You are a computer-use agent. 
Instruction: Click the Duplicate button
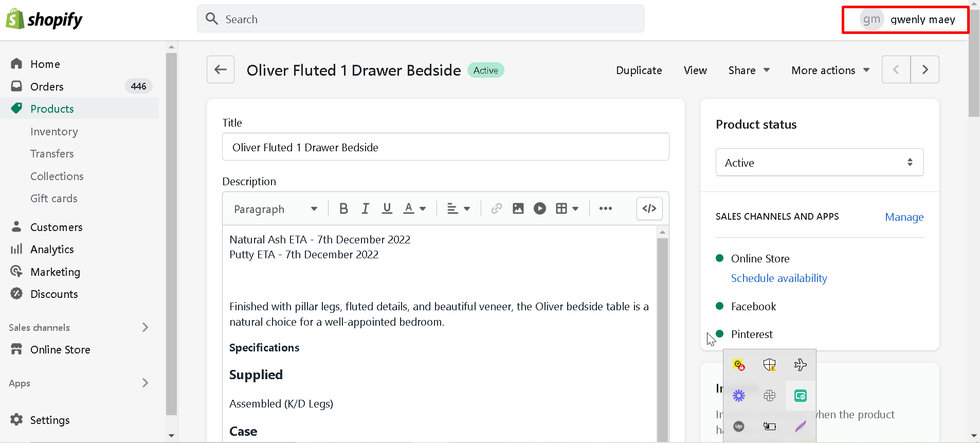click(639, 70)
